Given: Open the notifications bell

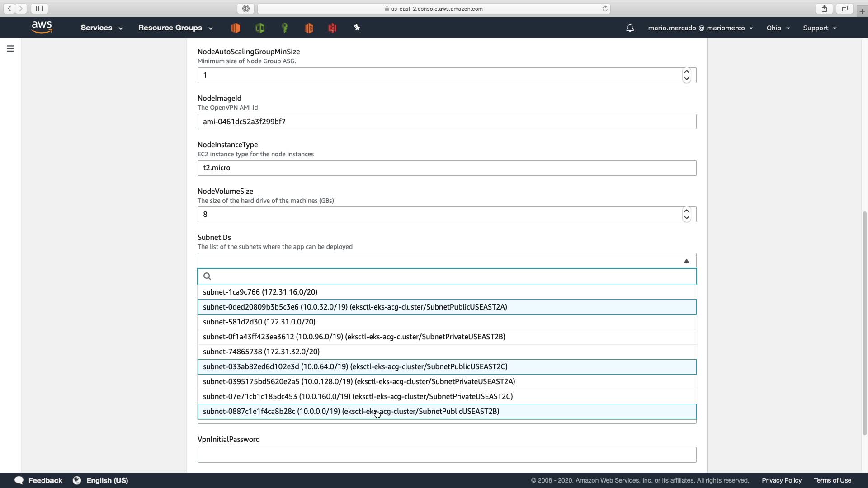Looking at the screenshot, I should click(630, 28).
